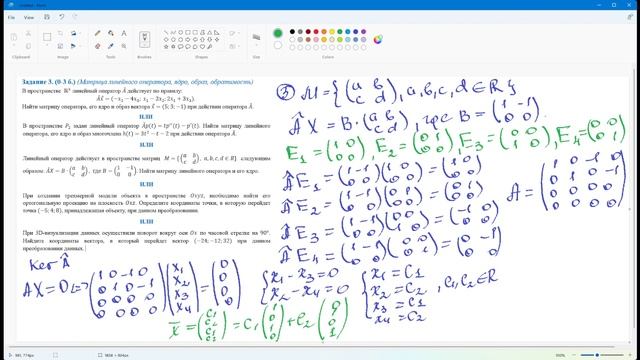Pick the Line shape
The width and height of the screenshot is (640, 360).
[x=166, y=32]
